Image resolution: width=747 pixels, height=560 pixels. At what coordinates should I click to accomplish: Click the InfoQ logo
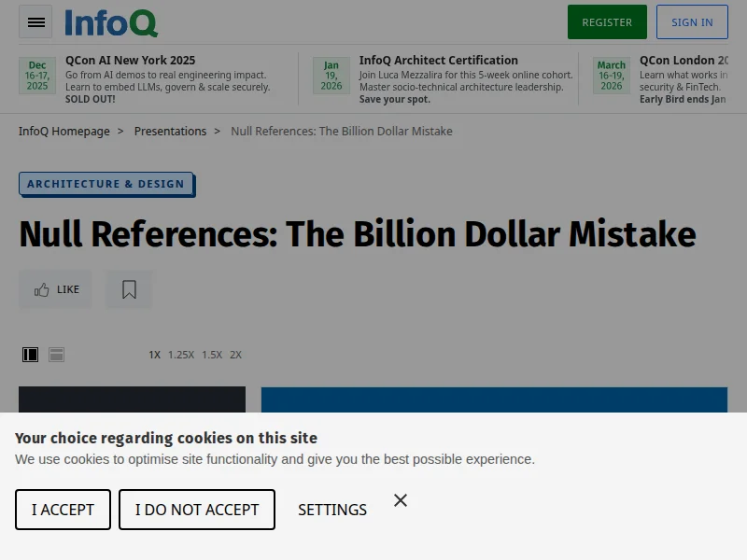tap(111, 22)
